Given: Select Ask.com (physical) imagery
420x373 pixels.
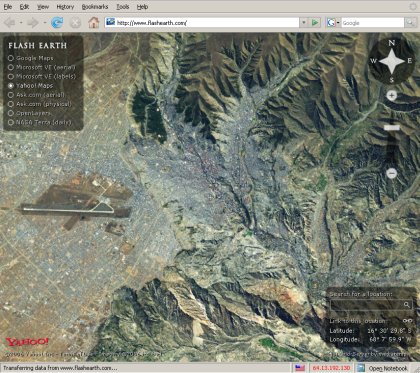Looking at the screenshot, I should [x=11, y=104].
